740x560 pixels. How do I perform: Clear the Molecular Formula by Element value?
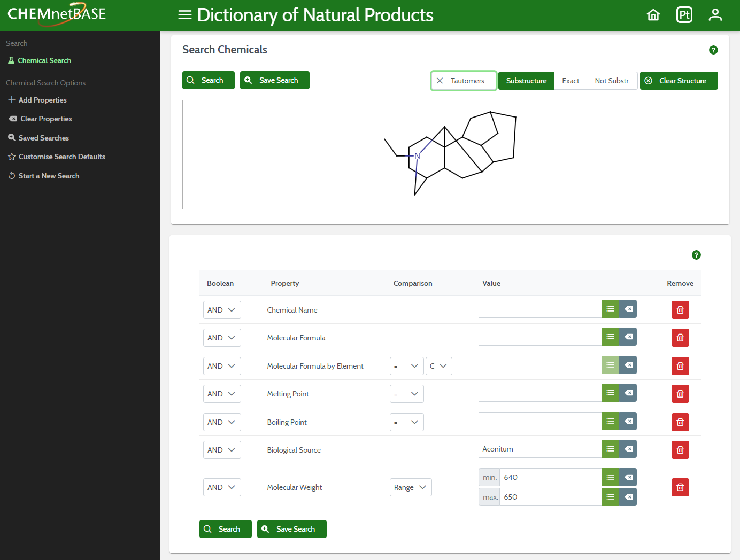coord(628,365)
